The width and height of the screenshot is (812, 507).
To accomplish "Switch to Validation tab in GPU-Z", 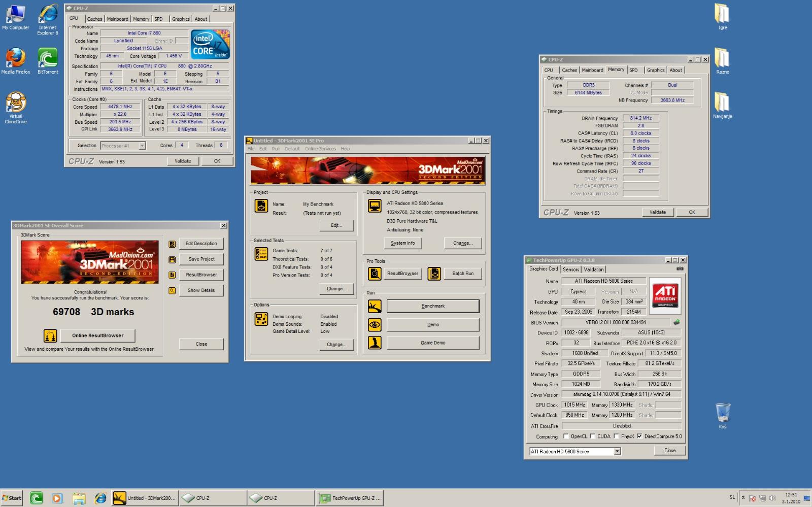I will (593, 269).
